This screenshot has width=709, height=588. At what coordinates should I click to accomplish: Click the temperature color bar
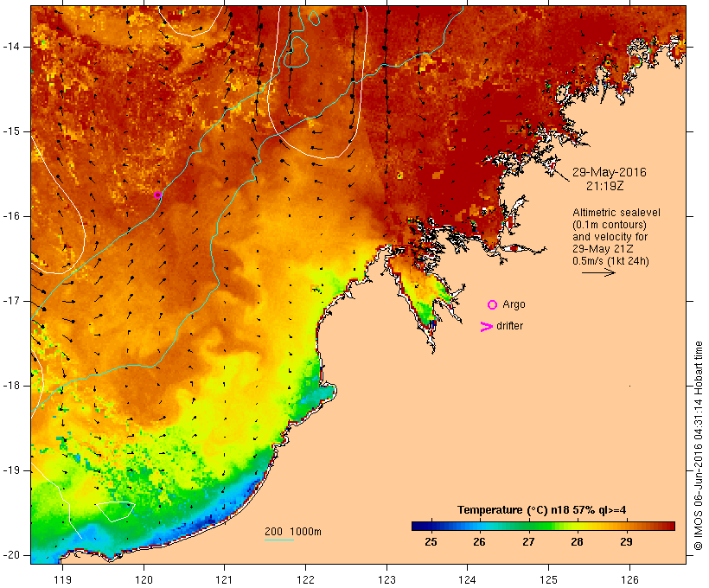pos(543,526)
